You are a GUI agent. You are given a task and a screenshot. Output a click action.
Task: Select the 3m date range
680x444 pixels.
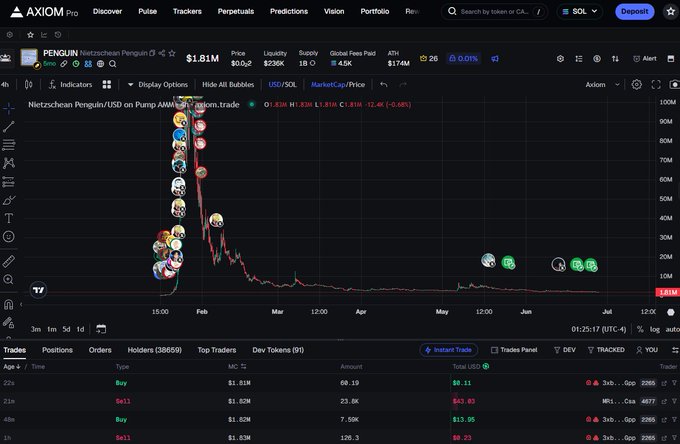(x=36, y=329)
